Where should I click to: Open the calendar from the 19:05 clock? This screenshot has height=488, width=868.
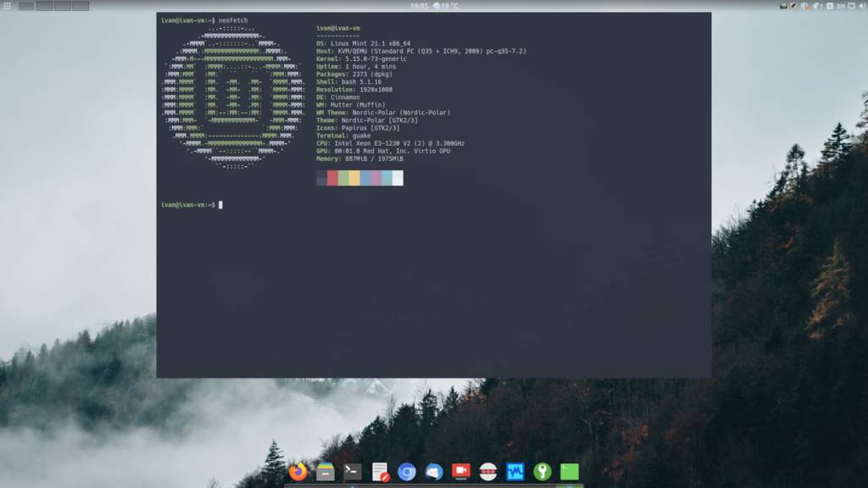pos(419,6)
